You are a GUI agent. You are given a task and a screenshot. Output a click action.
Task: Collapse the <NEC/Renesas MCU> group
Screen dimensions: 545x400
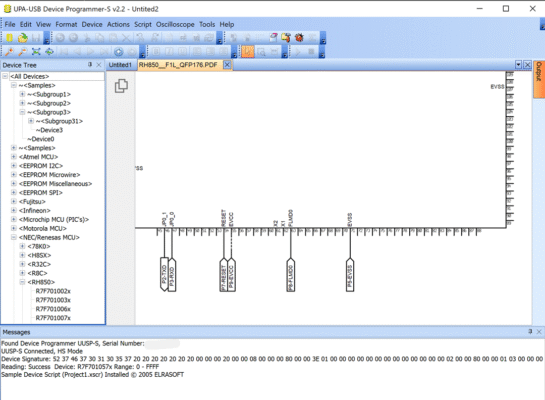tap(14, 237)
